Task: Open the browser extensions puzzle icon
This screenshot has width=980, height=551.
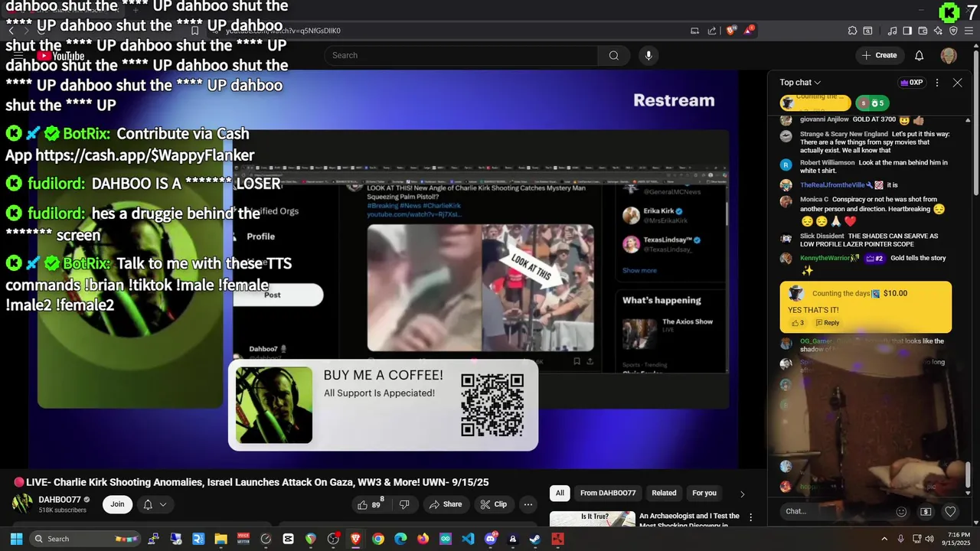Action: [x=852, y=31]
